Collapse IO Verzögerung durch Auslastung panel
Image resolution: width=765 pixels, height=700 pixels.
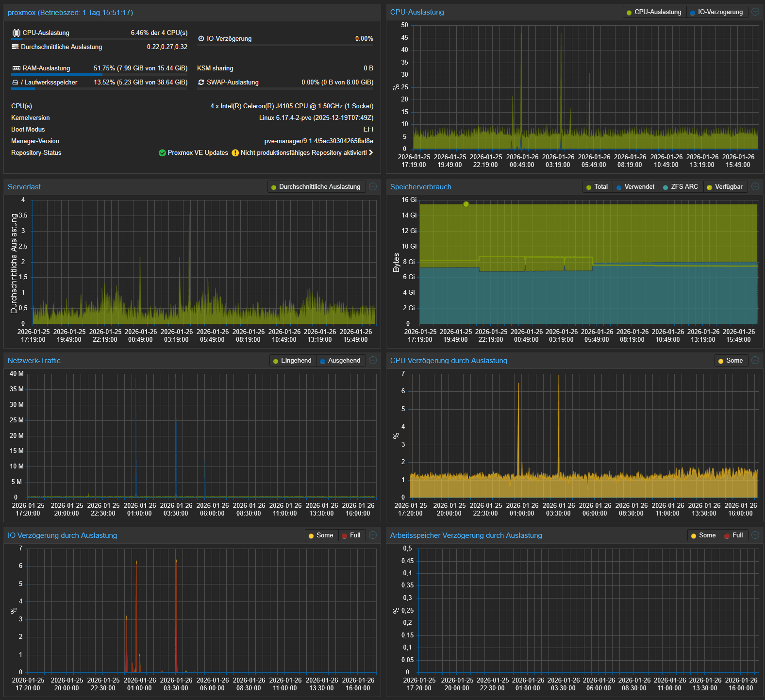click(x=373, y=535)
